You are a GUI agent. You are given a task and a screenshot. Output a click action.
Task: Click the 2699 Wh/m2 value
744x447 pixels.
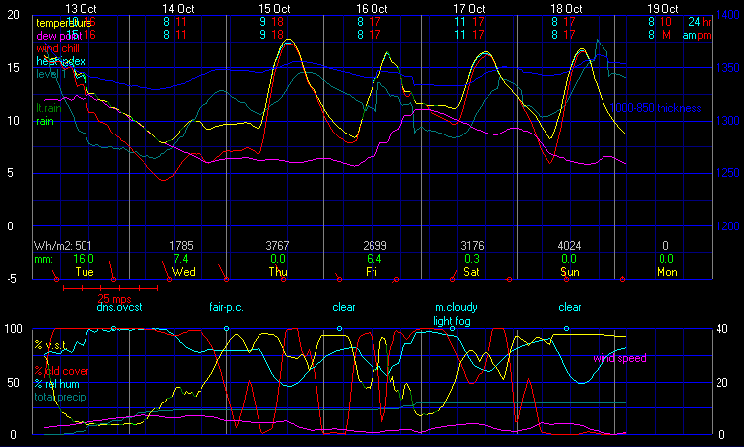click(375, 246)
